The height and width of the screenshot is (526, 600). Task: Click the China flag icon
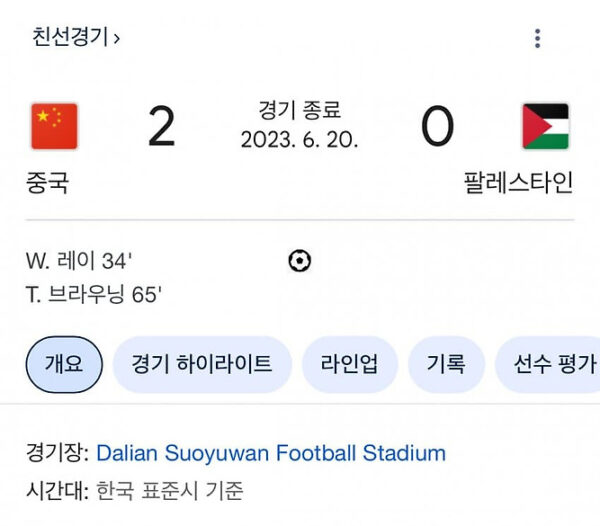pyautogui.click(x=54, y=126)
